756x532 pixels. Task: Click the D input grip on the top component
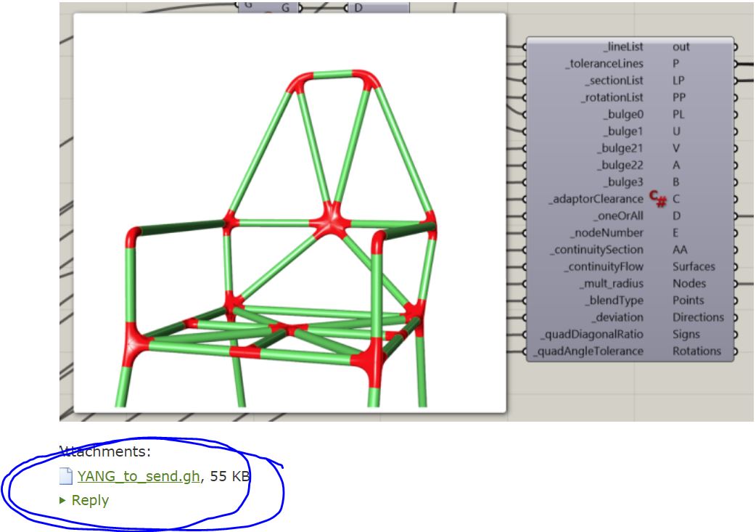[347, 8]
